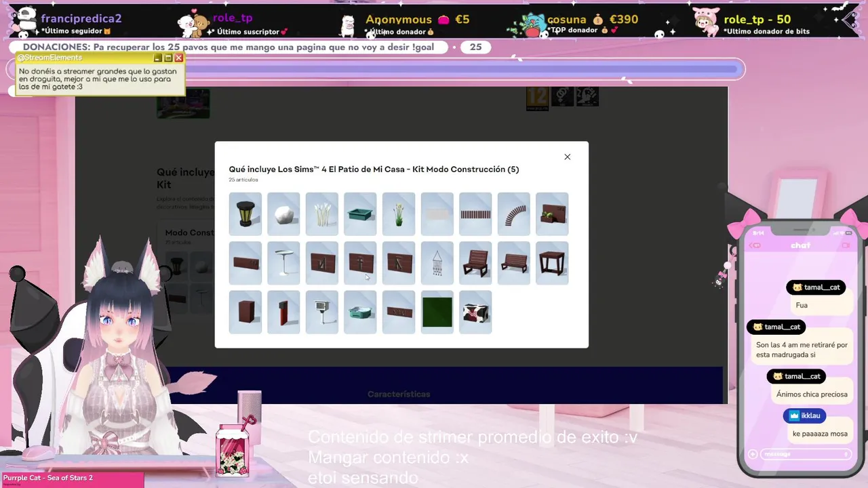Click the 25 artículos count text
868x488 pixels.
[243, 180]
